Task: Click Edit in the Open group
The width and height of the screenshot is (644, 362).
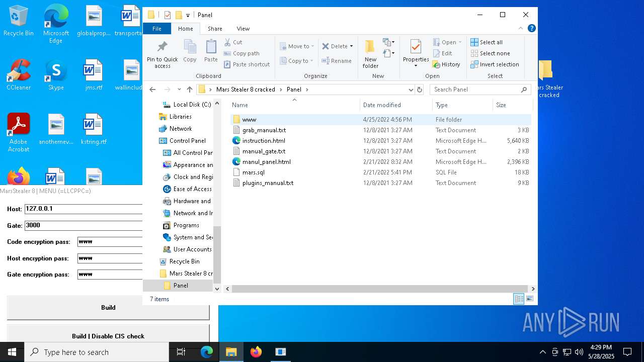Action: [442, 53]
